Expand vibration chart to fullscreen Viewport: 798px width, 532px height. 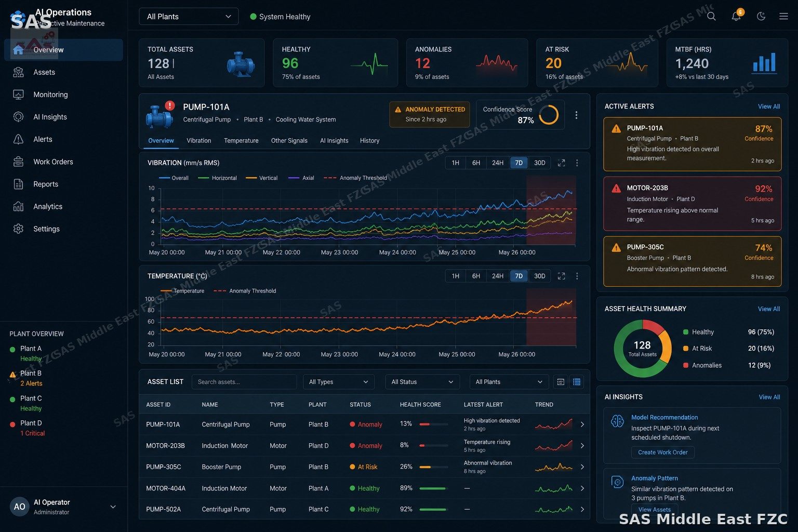561,163
